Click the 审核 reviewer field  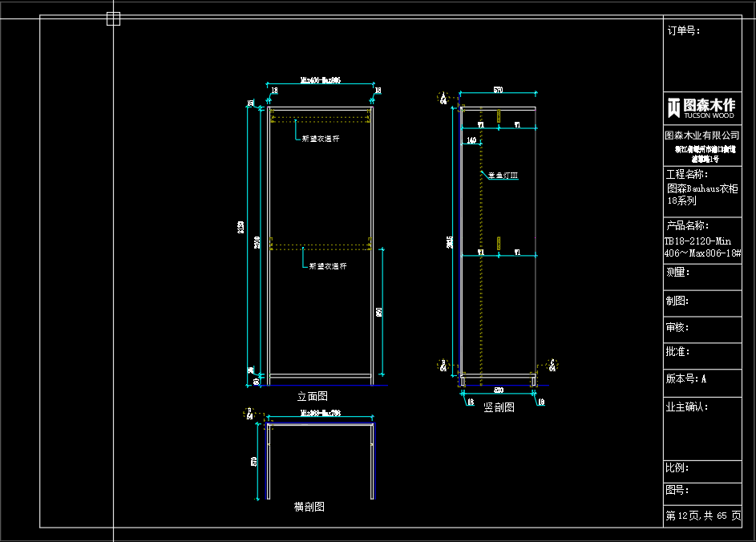coord(677,327)
